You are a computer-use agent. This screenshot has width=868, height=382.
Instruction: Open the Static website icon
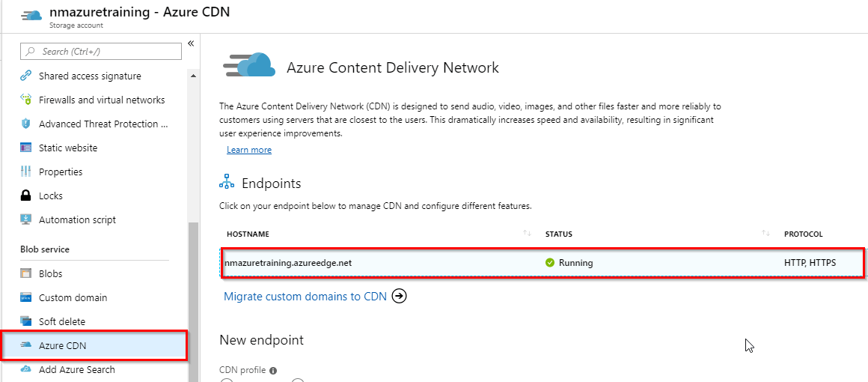pyautogui.click(x=26, y=148)
